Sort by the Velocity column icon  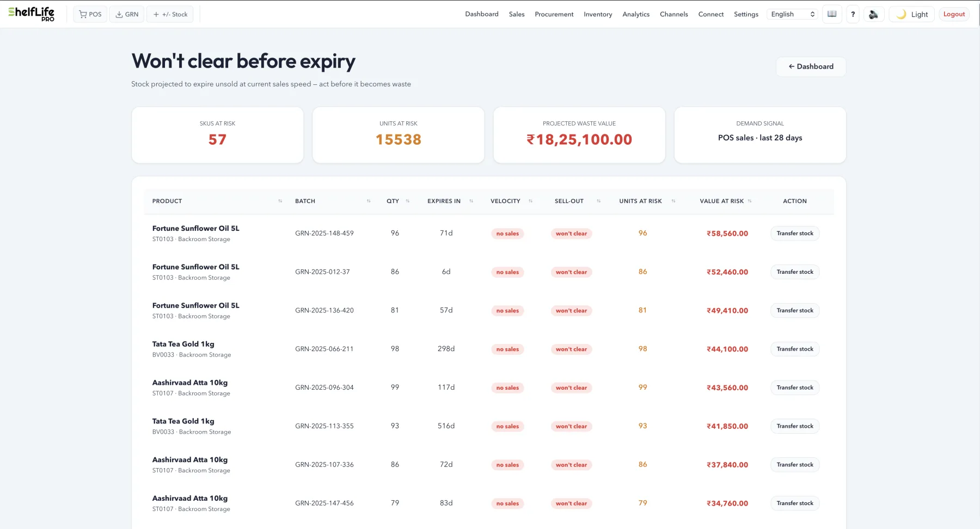531,201
